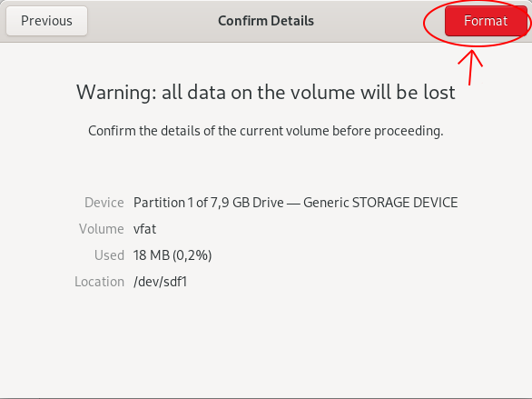
Task: Click the red Format button
Action: (486, 21)
